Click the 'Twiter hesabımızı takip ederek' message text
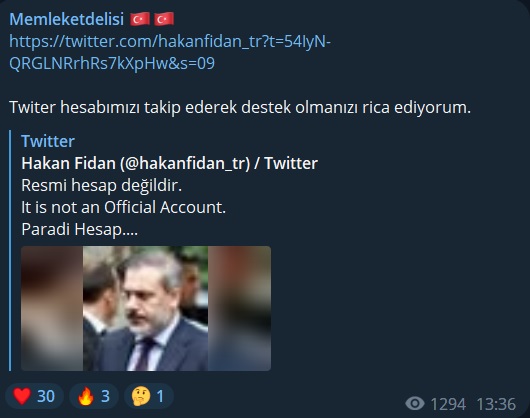The height and width of the screenshot is (418, 530). (x=124, y=107)
